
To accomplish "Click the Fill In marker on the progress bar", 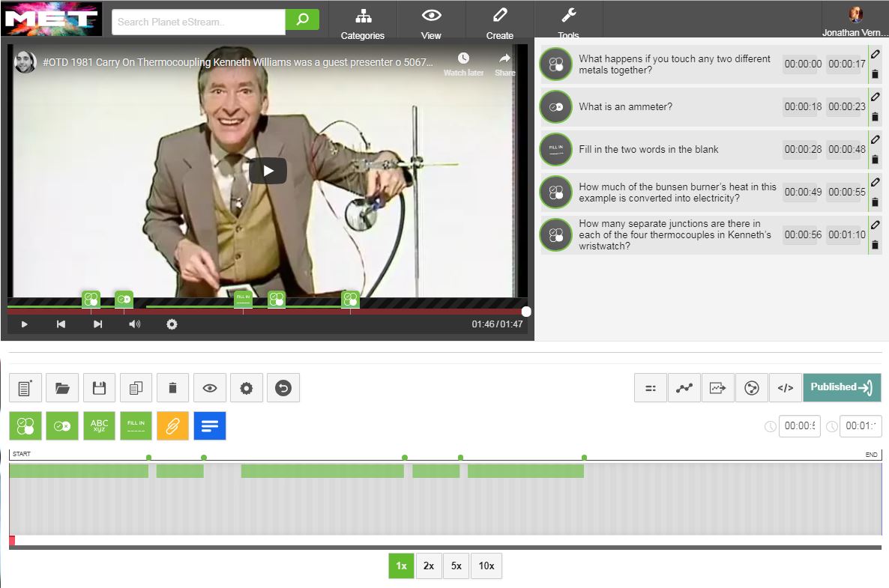I will pos(243,299).
